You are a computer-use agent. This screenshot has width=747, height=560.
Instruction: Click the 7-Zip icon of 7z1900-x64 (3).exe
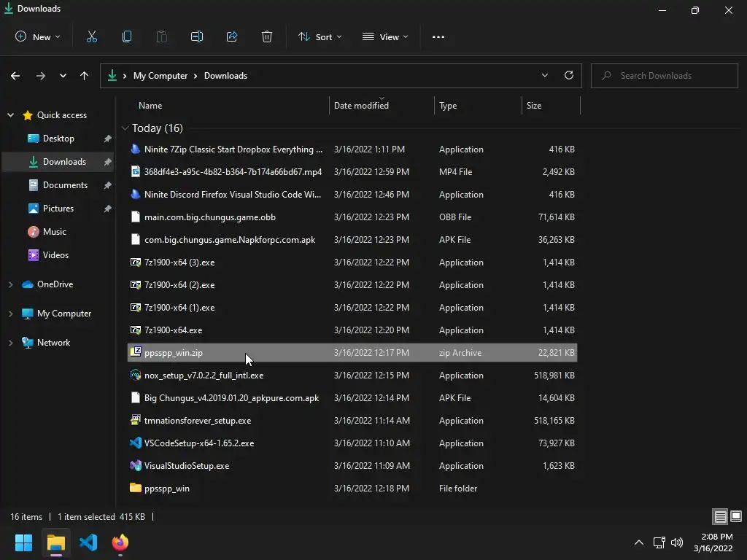click(136, 262)
